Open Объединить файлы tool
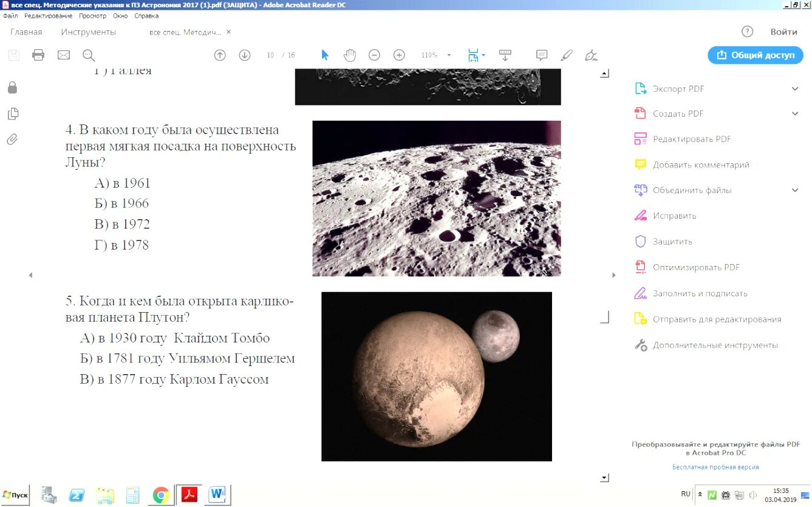This screenshot has height=507, width=812. [692, 190]
